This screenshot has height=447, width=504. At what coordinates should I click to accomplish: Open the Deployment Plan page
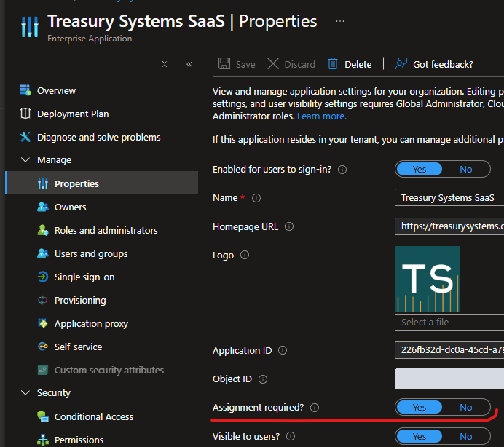coord(73,114)
